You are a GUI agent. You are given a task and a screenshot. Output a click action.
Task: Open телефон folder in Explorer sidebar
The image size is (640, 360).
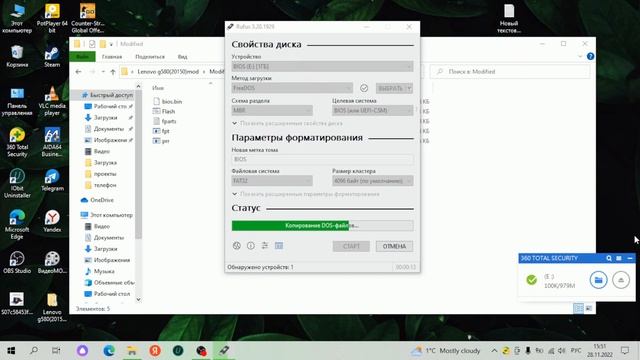click(101, 185)
